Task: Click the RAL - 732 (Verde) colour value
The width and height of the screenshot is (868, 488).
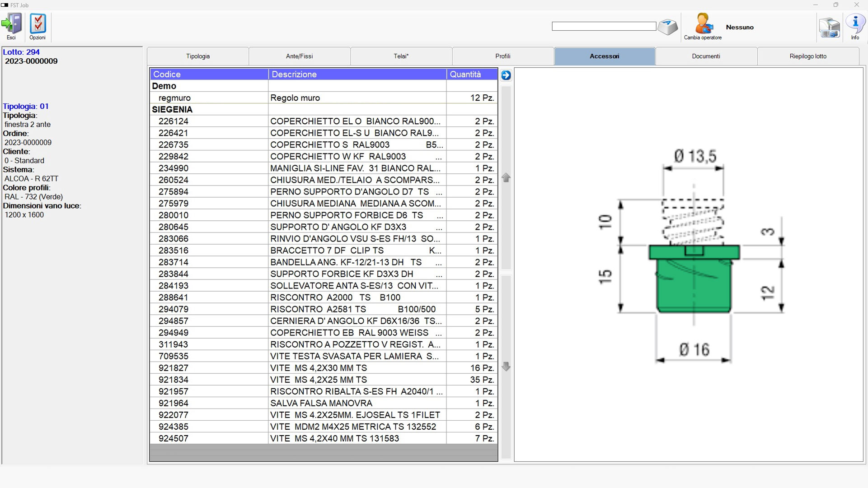Action: (x=33, y=196)
